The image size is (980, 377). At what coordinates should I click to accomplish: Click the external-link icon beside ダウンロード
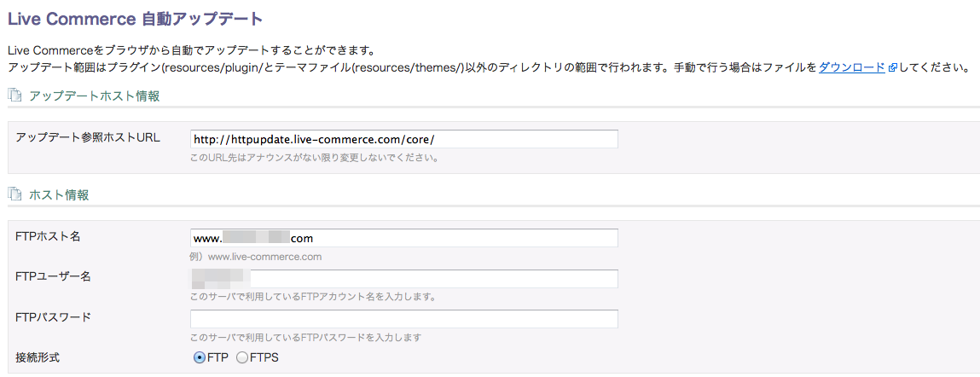[892, 67]
